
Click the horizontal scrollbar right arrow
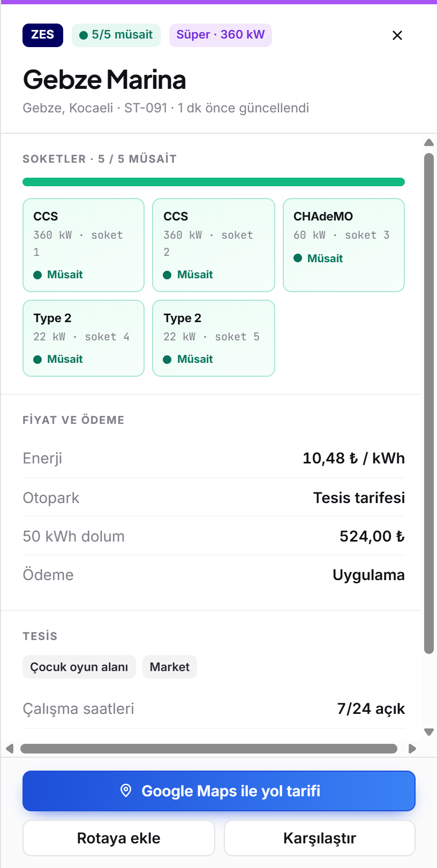pos(412,749)
